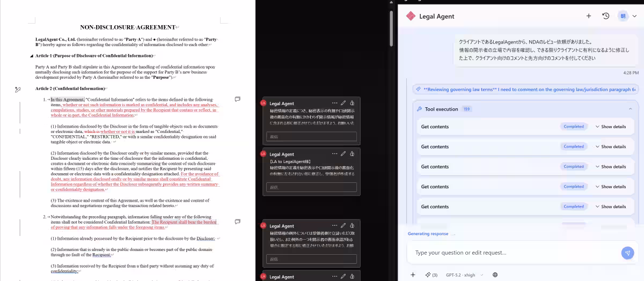Collapse the Tool execution section

point(630,109)
